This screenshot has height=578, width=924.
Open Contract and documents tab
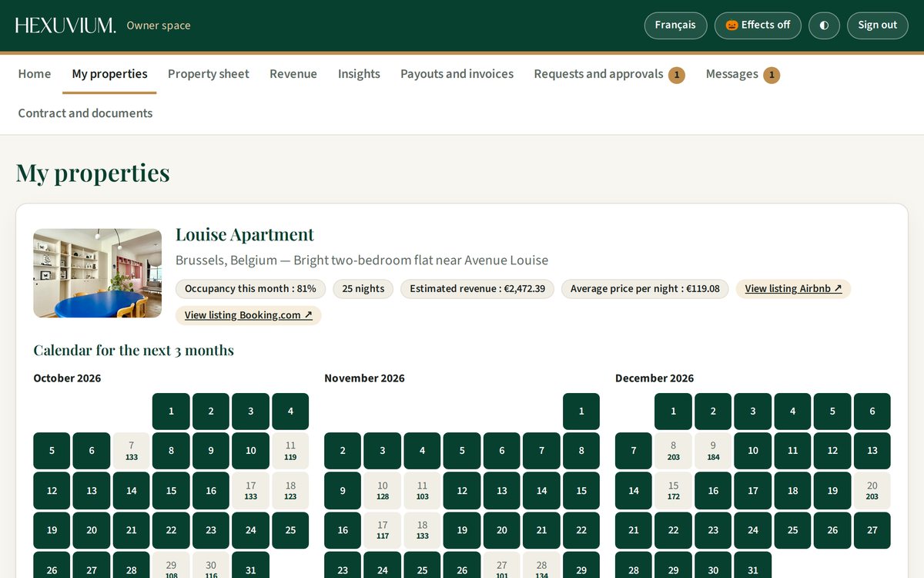click(x=85, y=113)
